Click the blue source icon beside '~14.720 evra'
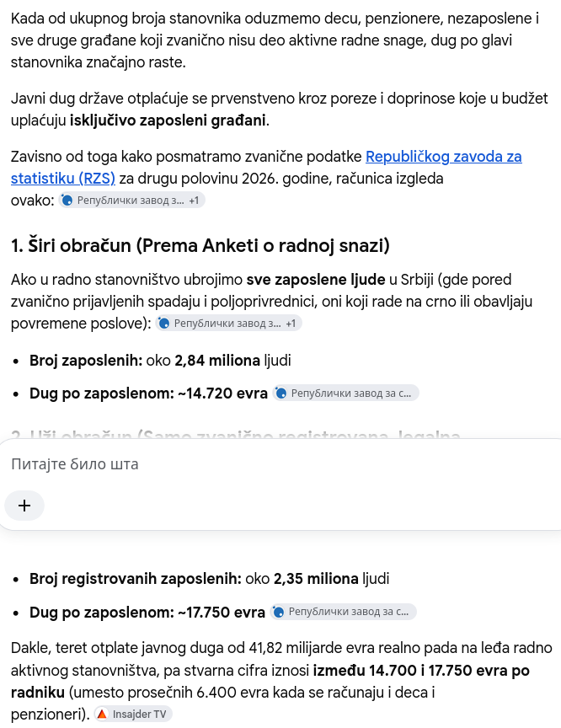 (281, 393)
